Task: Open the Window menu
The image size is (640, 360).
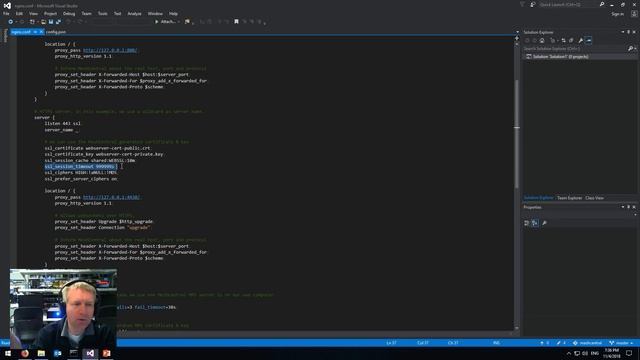Action: coord(155,13)
